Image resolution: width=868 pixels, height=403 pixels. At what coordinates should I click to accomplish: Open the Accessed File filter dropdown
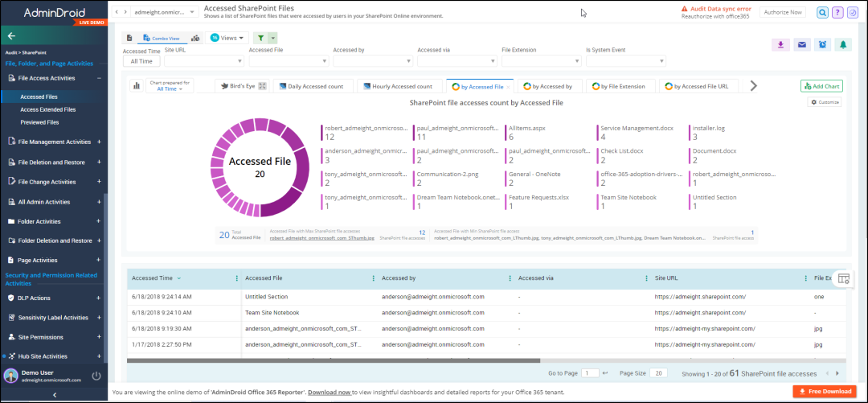point(289,61)
